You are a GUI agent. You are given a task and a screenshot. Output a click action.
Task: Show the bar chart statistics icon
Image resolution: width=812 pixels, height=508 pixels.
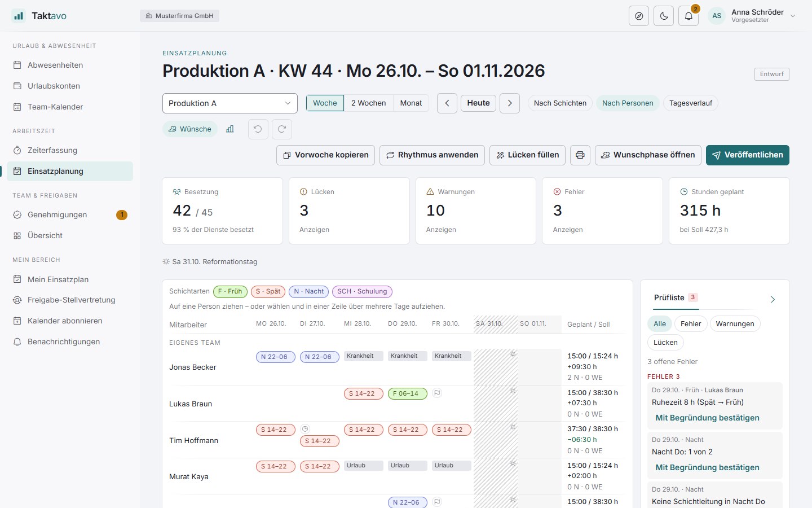pos(230,129)
